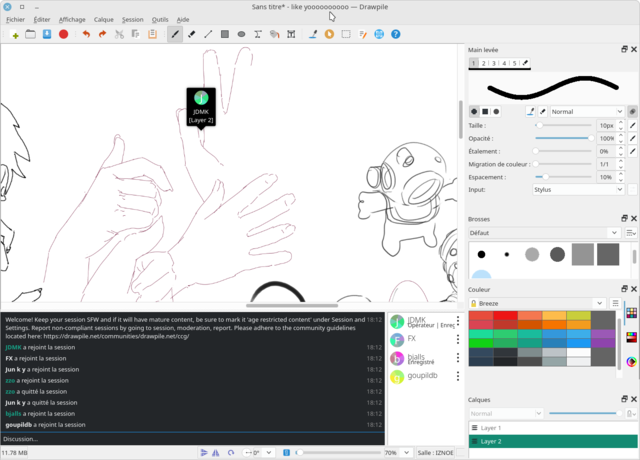Viewport: 640px width, 460px height.
Task: Select the square brush shape option
Action: 485,111
